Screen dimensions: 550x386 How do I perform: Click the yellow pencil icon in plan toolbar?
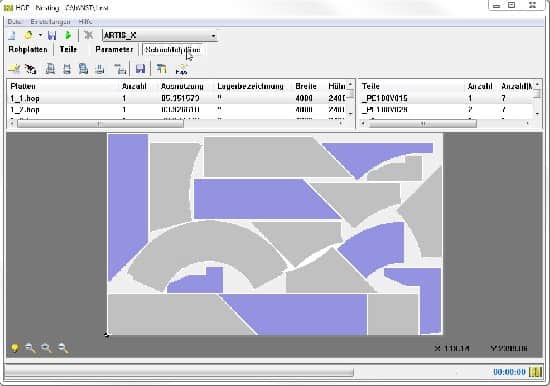coord(14,69)
